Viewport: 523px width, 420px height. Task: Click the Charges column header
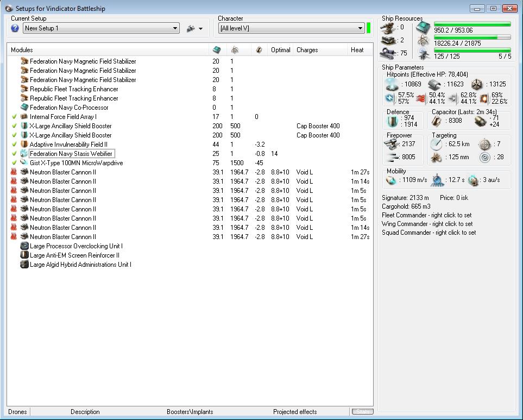point(320,50)
